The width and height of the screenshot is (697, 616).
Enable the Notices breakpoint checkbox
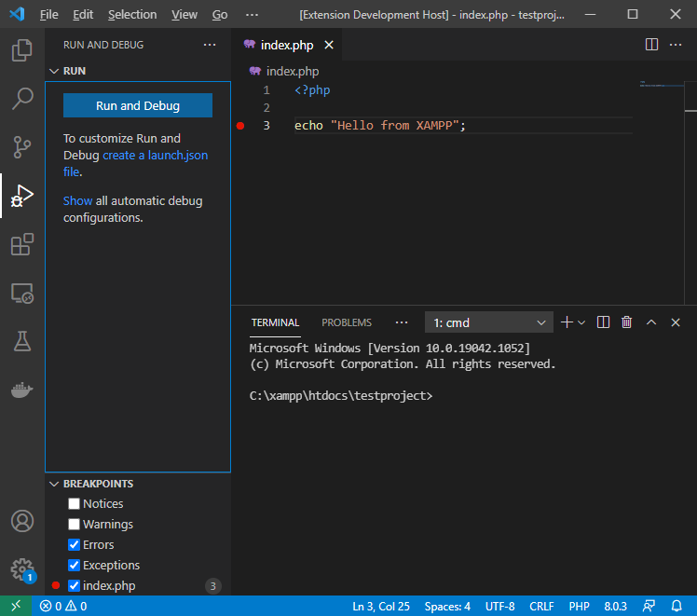(x=74, y=503)
